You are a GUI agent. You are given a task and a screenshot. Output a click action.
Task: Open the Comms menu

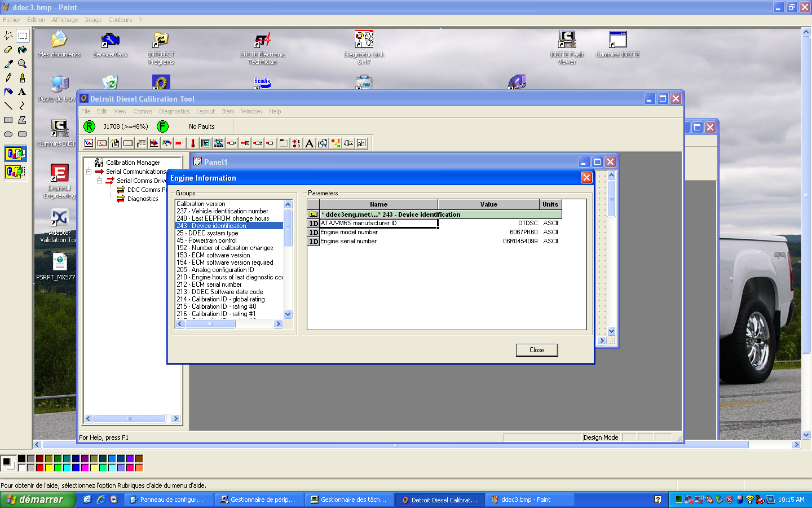[143, 111]
